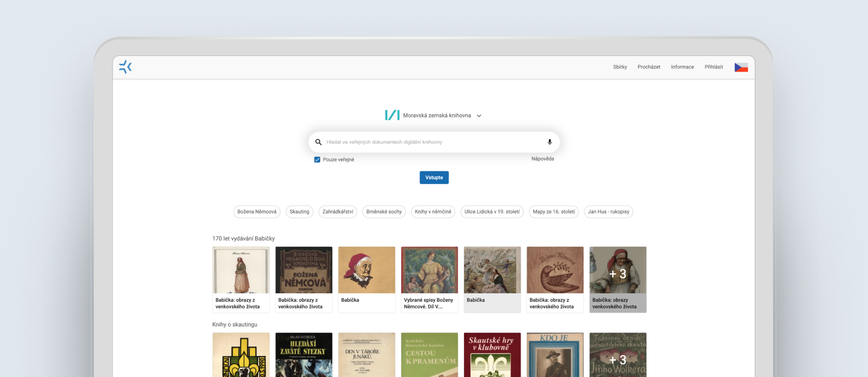Image resolution: width=868 pixels, height=377 pixels.
Task: Click the Moravská zemská knihovna logo icon
Action: (392, 115)
